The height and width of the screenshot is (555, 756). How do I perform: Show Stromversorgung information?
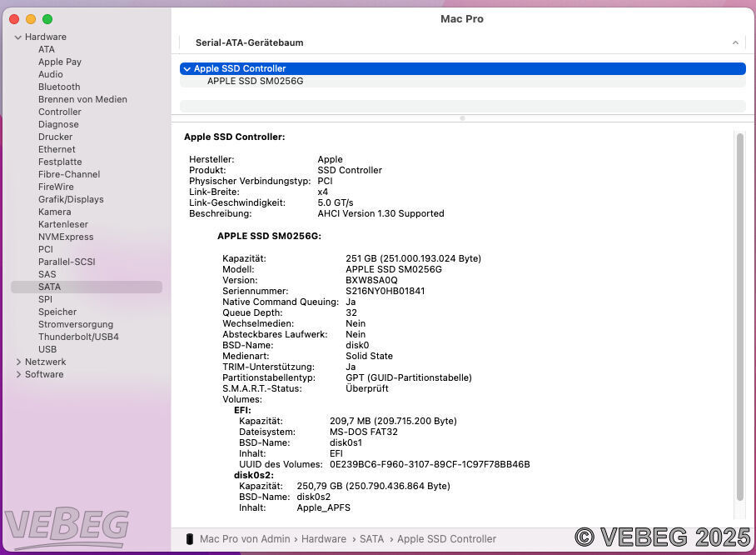click(x=76, y=324)
